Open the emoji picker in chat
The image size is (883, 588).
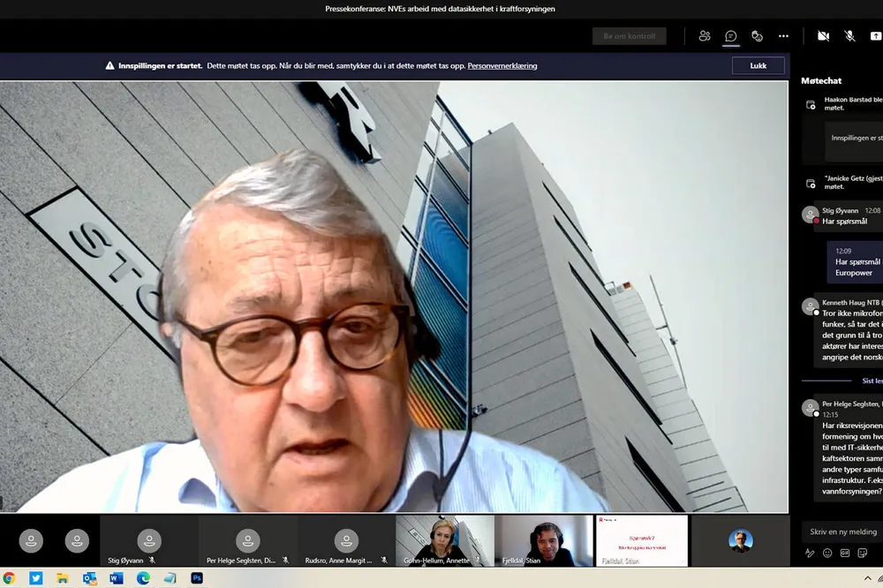click(x=827, y=553)
